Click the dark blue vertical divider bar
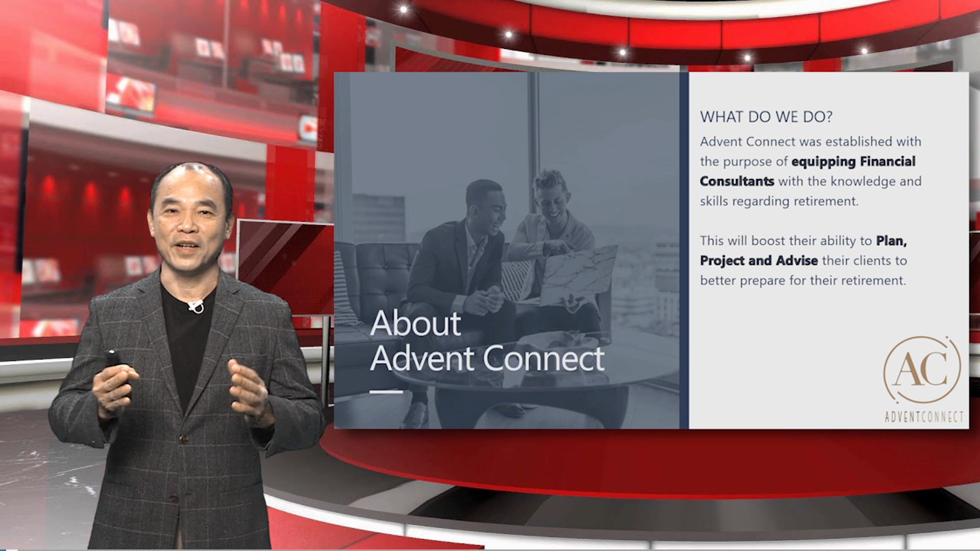980x551 pixels. [x=684, y=250]
